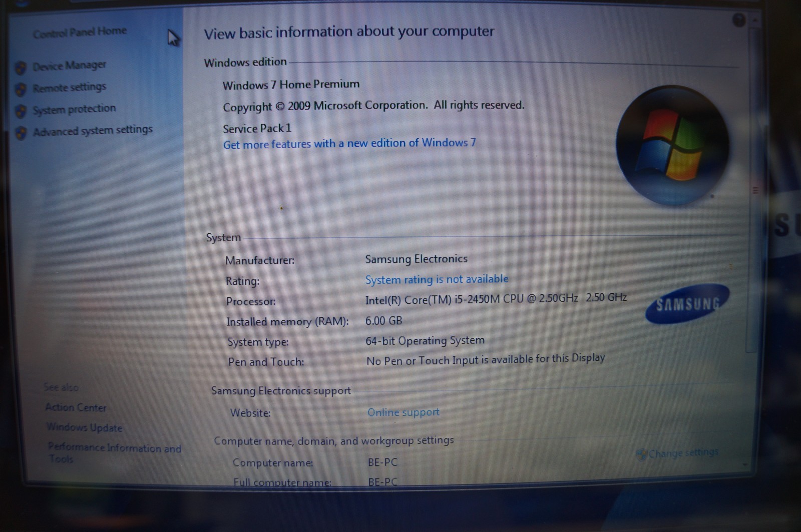
Task: Click the Processor label
Action: tap(251, 301)
